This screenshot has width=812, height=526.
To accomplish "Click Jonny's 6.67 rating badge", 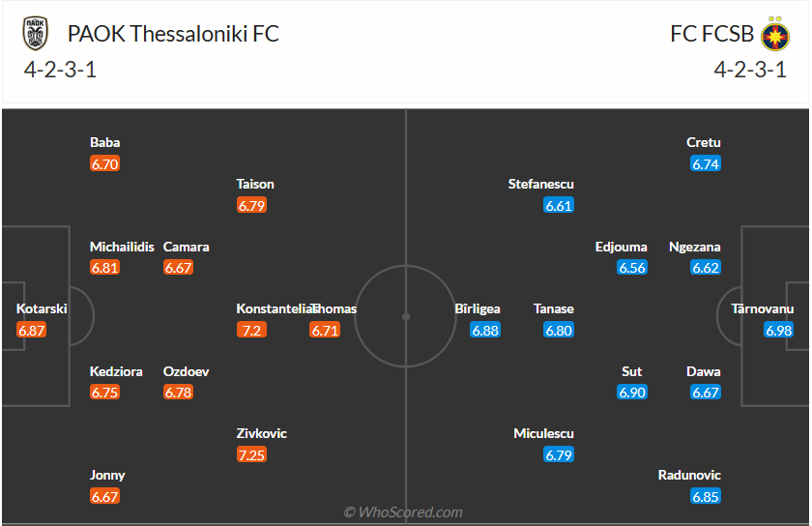I will [104, 496].
